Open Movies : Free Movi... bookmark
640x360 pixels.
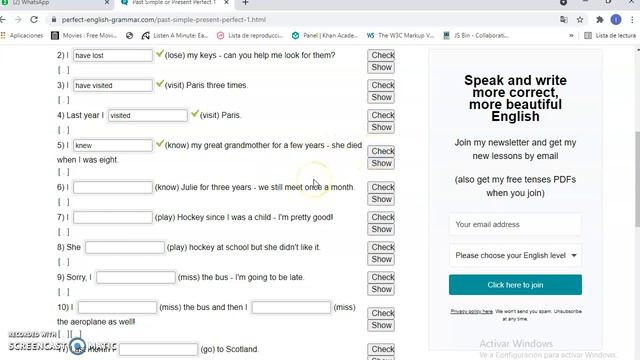pos(84,36)
